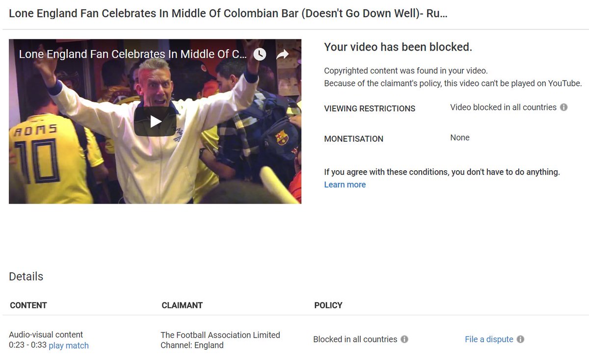Image resolution: width=589 pixels, height=364 pixels.
Task: Click the VIEWING RESTRICTIONS label
Action: point(370,109)
